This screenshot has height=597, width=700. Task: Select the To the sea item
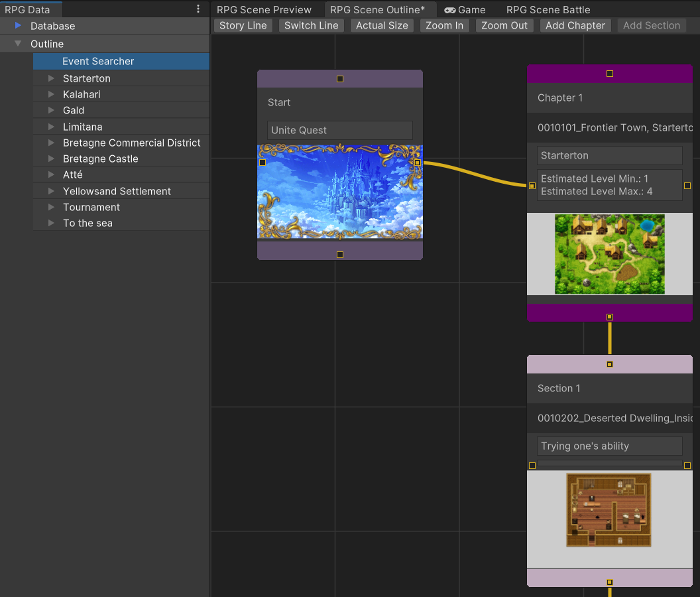click(x=121, y=223)
